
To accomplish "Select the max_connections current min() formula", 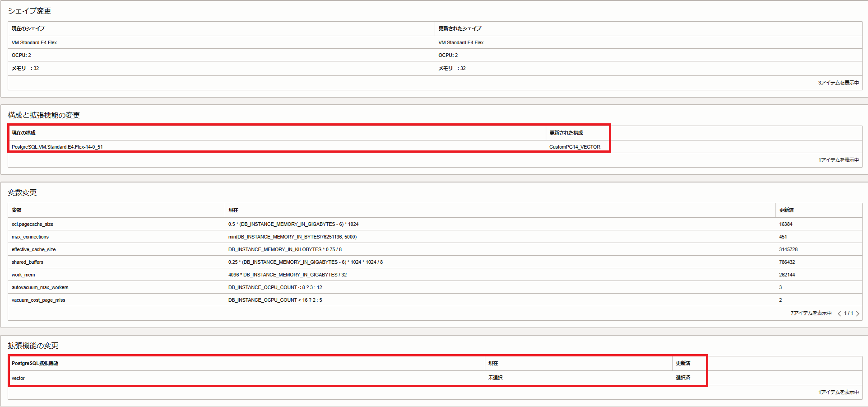I will coord(292,237).
